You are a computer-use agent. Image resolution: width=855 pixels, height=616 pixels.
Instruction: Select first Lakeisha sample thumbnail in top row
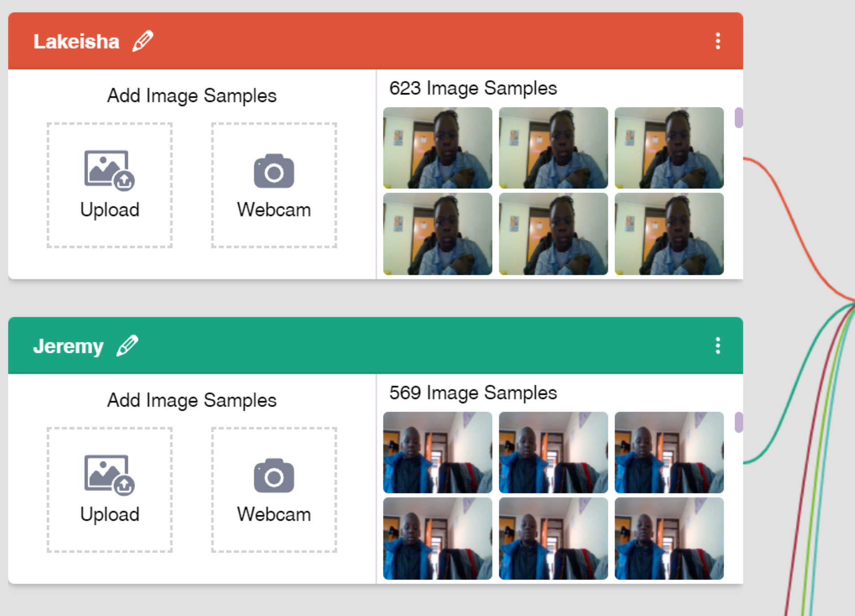[438, 148]
